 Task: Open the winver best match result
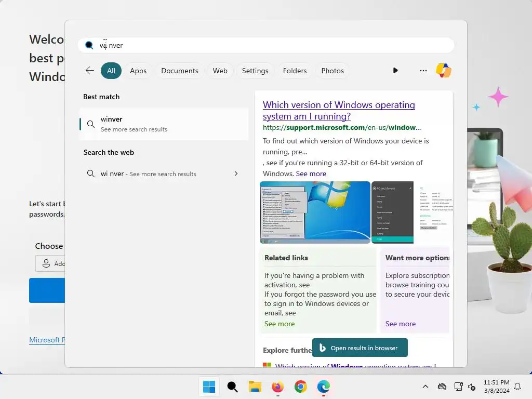click(x=164, y=124)
